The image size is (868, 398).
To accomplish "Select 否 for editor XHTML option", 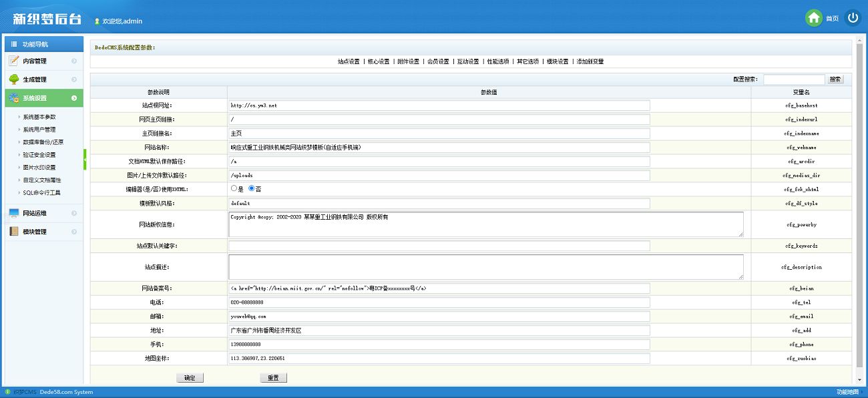I will tap(252, 189).
